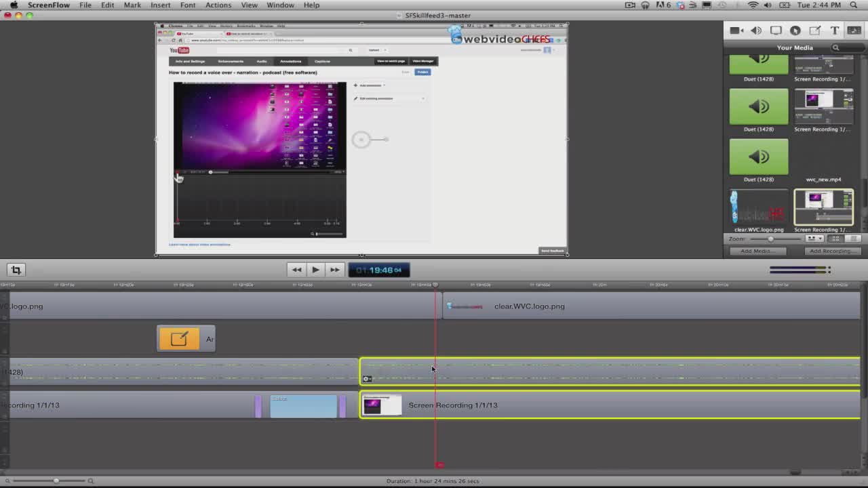Open the Window menu
Viewport: 868px width, 488px height.
pos(280,5)
